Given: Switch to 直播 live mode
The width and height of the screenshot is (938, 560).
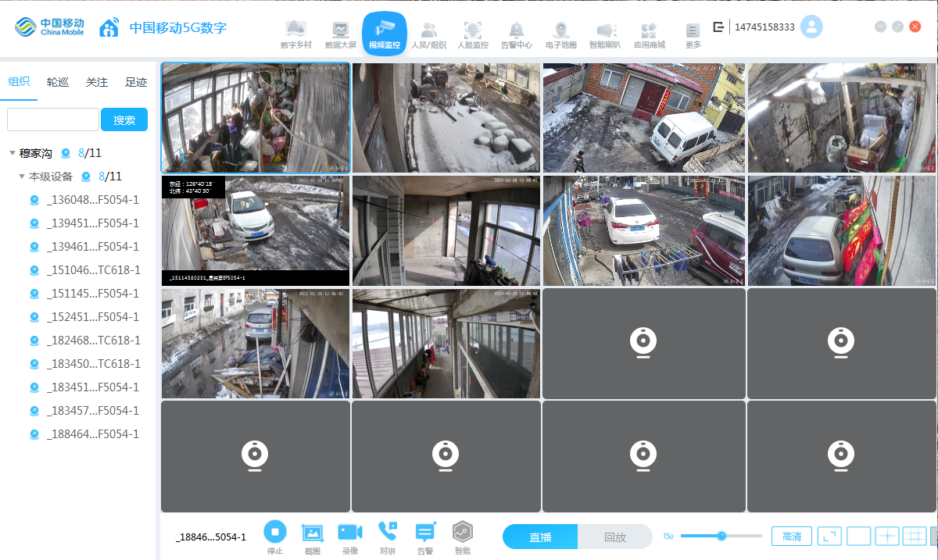Looking at the screenshot, I should pos(540,537).
